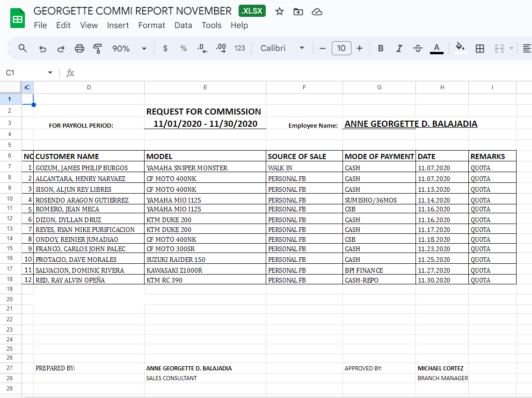Increase decimal places
Screen dimensions: 532x398
pyautogui.click(x=221, y=49)
